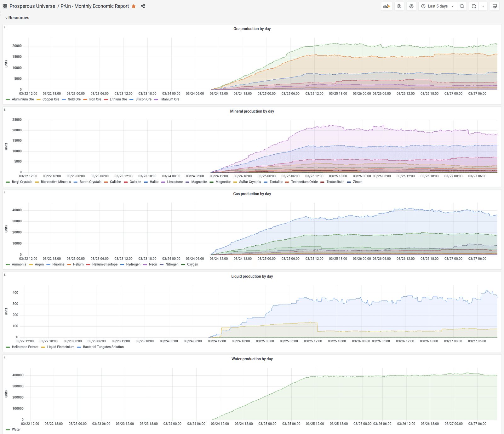This screenshot has width=504, height=434.
Task: Add a new panel
Action: point(387,6)
